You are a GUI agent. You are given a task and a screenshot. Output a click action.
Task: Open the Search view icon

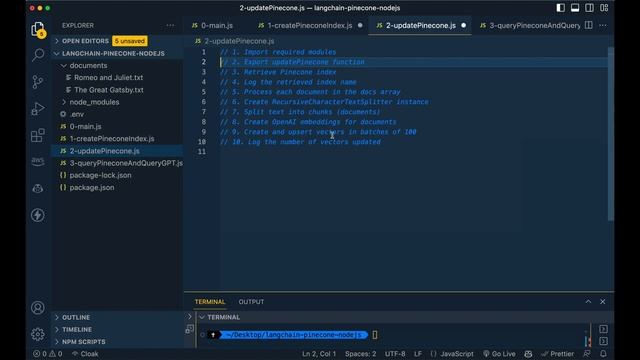(38, 55)
